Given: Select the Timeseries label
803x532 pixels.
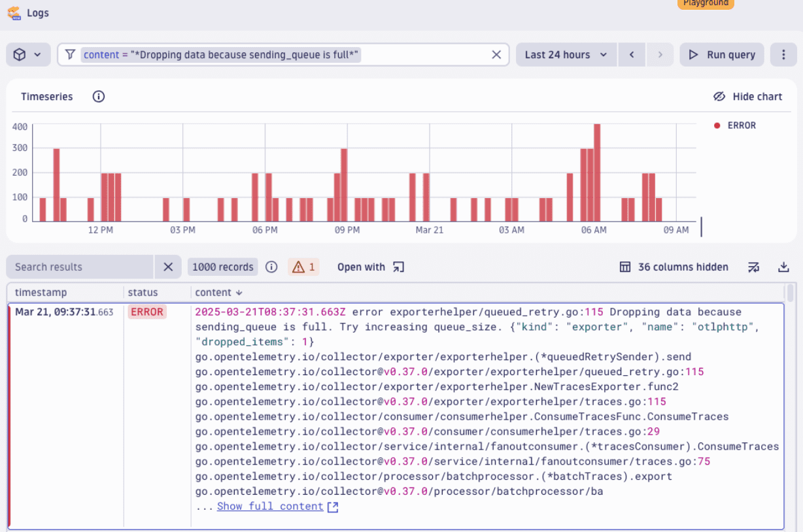Looking at the screenshot, I should point(47,97).
